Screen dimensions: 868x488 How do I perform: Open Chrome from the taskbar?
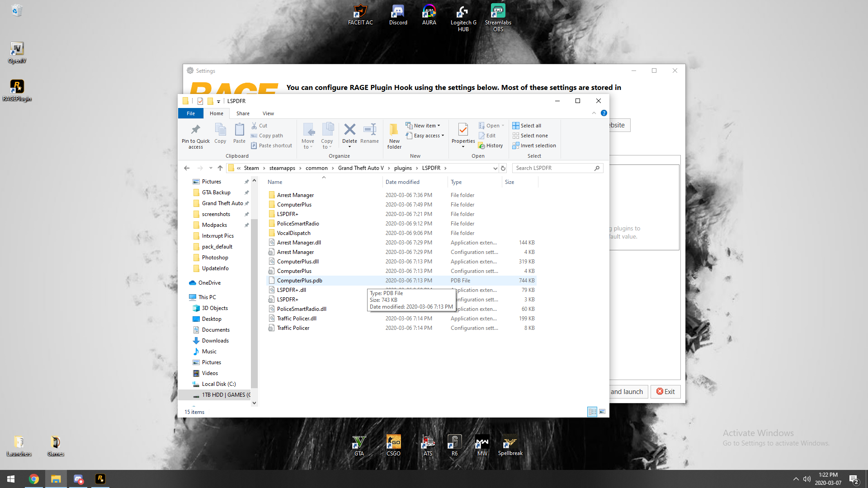pos(34,479)
